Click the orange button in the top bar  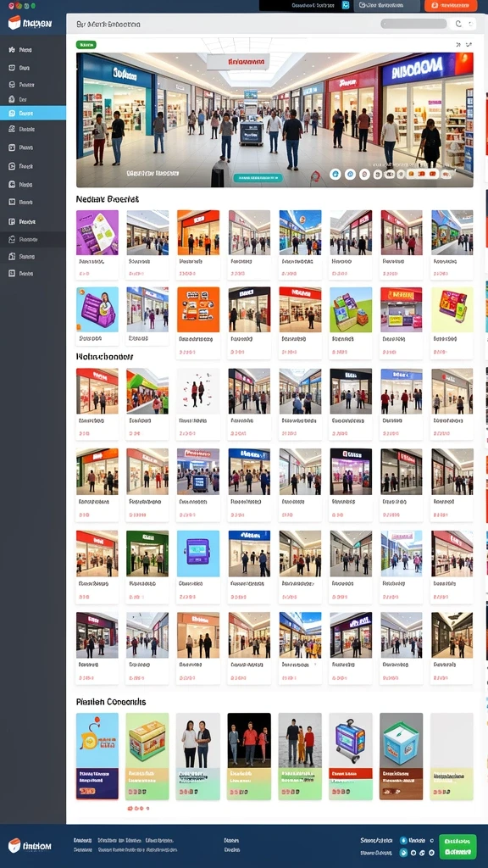[x=451, y=6]
